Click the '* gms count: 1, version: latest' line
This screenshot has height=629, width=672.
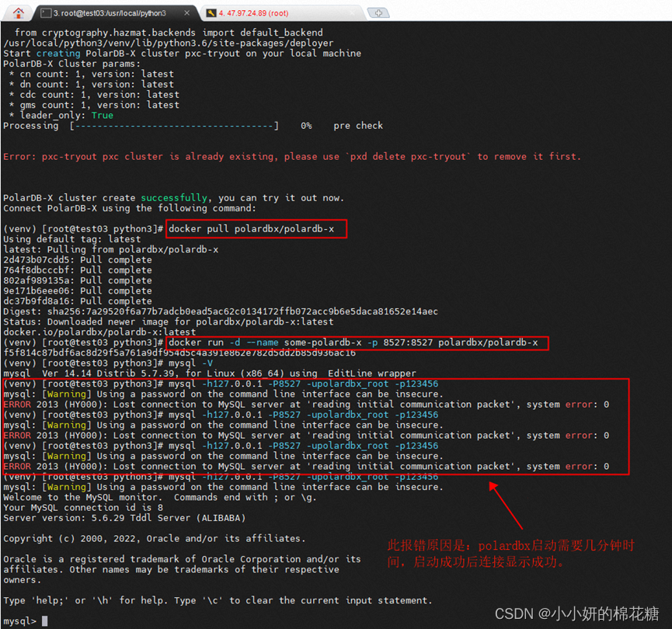[x=94, y=105]
